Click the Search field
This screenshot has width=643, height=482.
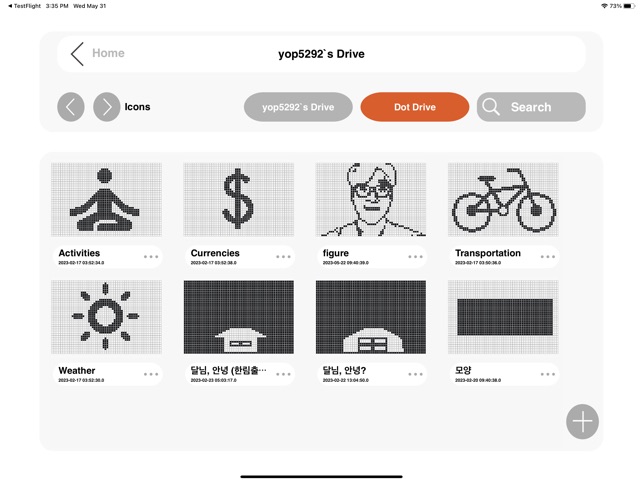point(531,107)
